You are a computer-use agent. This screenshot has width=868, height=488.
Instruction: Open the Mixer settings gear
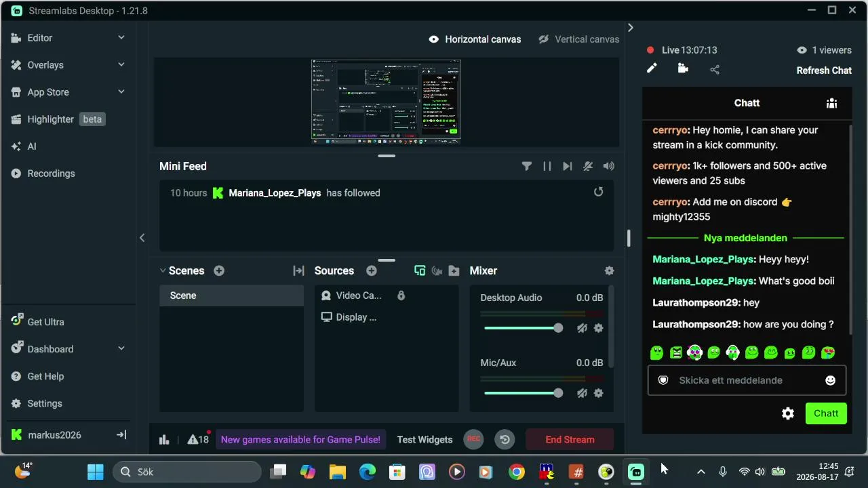point(609,270)
